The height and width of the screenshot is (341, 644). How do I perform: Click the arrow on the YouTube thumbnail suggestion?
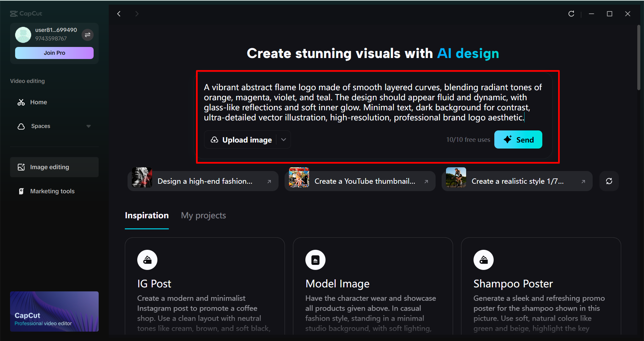pos(426,181)
